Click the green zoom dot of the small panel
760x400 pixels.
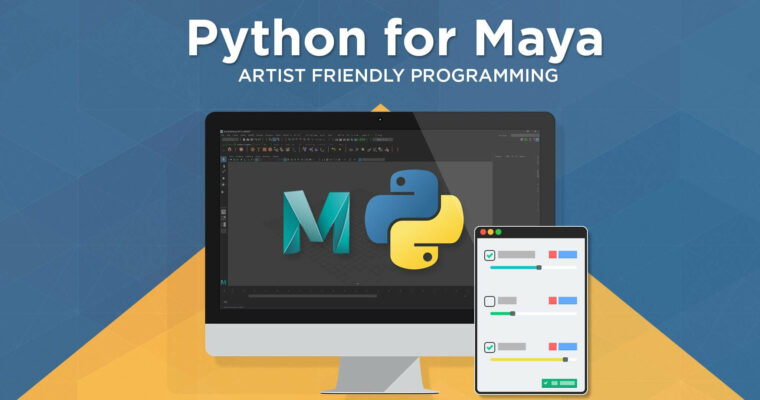(x=498, y=232)
